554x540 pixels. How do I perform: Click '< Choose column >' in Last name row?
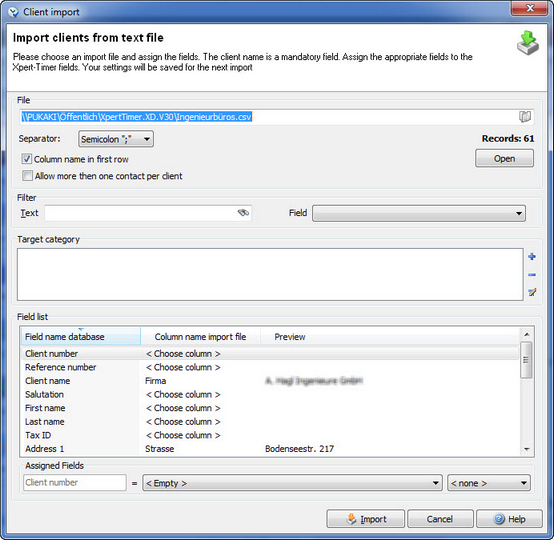pyautogui.click(x=183, y=422)
